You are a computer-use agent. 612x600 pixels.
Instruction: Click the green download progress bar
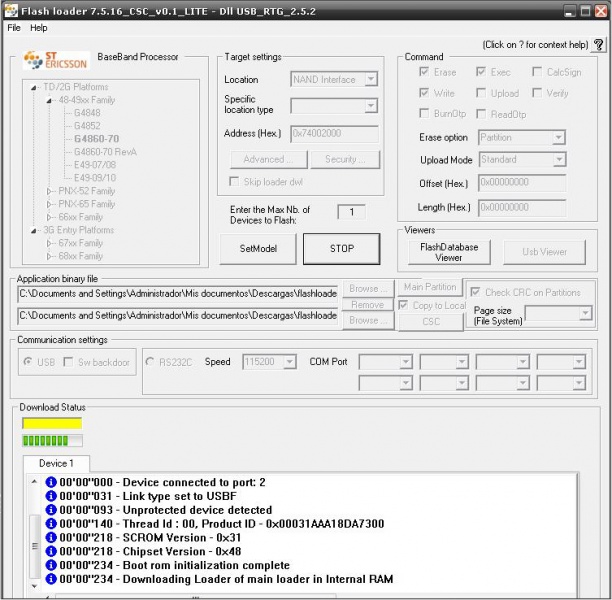click(52, 441)
